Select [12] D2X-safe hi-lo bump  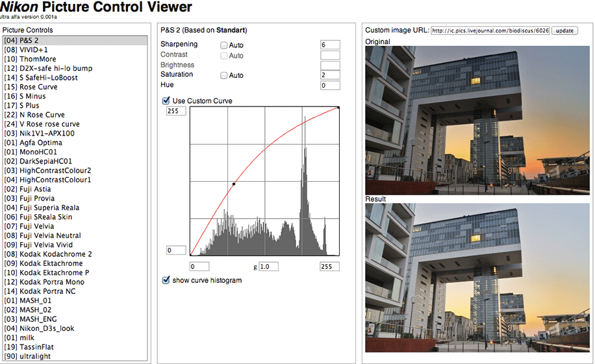(75, 68)
